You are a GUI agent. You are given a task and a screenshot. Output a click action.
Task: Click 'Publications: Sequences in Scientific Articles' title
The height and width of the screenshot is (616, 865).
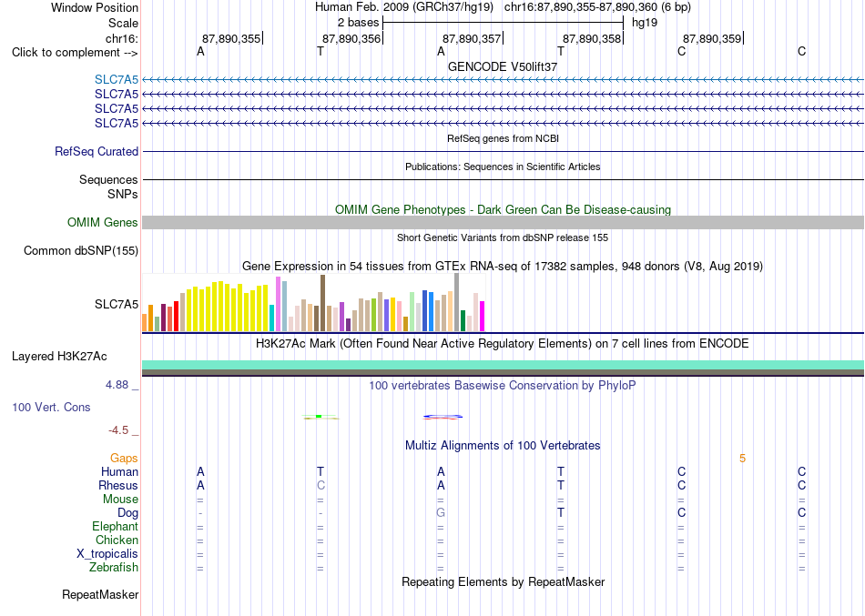coord(503,167)
